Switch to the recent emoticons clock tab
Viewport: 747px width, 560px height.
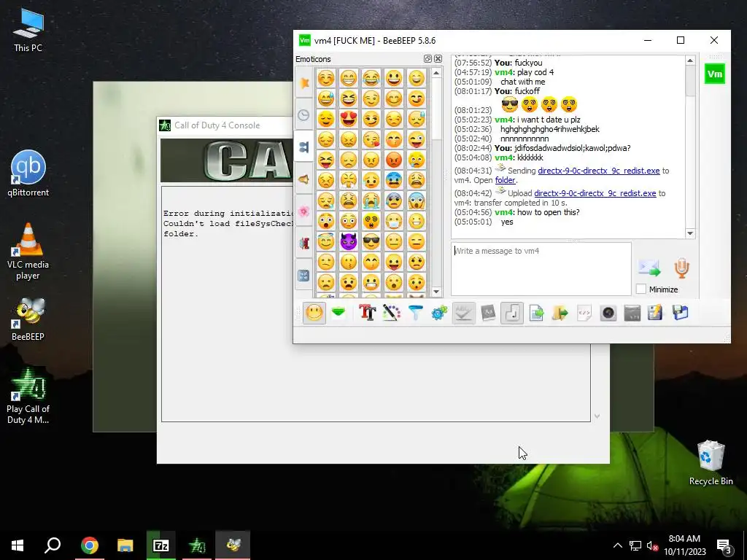click(x=304, y=114)
